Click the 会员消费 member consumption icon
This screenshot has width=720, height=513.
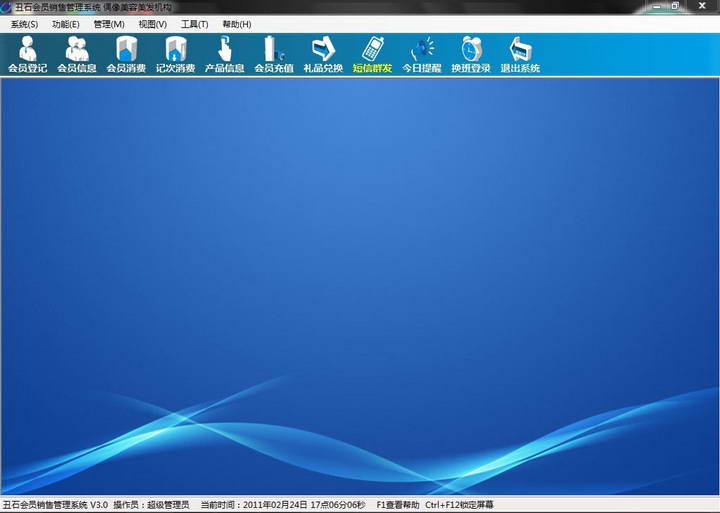pos(126,54)
